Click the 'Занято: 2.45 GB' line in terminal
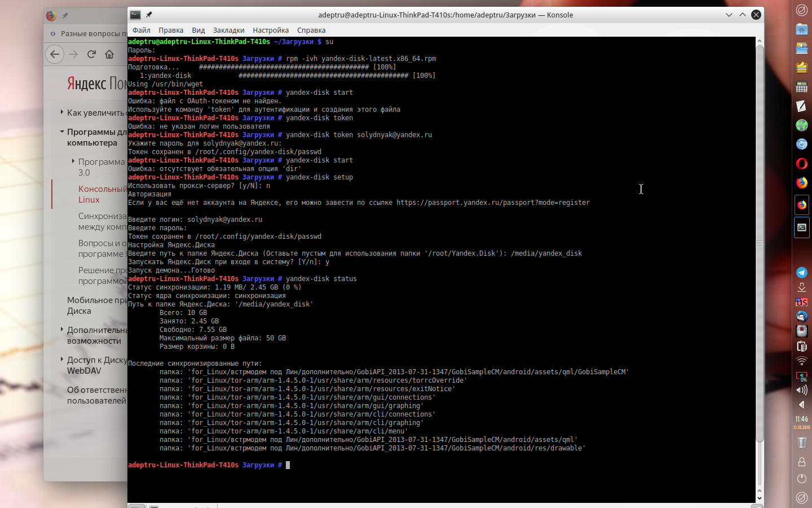Screen dimensions: 812x508 click(189, 321)
